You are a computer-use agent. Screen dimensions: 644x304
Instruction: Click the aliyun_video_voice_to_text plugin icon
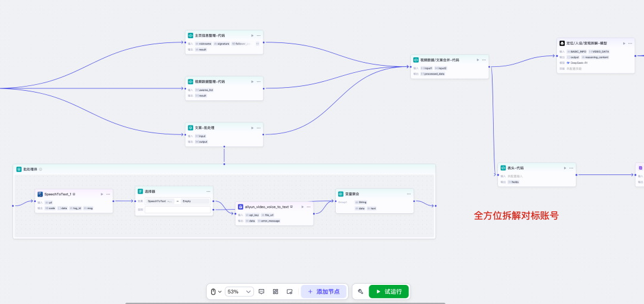(241, 207)
